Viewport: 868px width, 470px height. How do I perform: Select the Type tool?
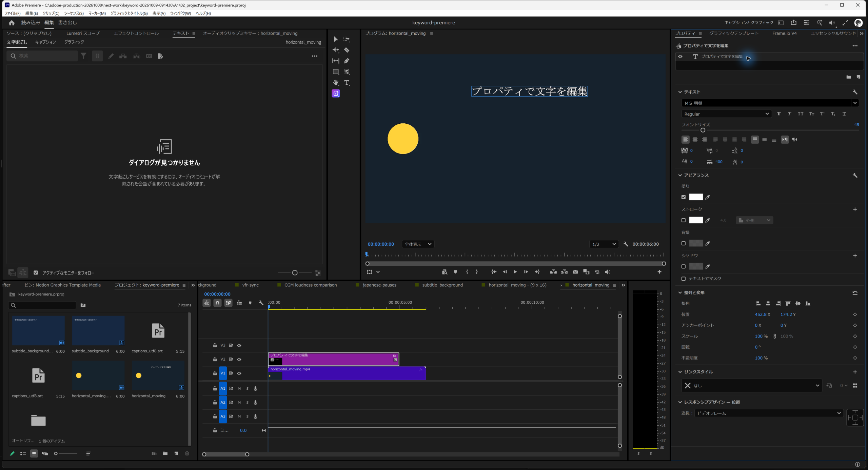click(347, 83)
